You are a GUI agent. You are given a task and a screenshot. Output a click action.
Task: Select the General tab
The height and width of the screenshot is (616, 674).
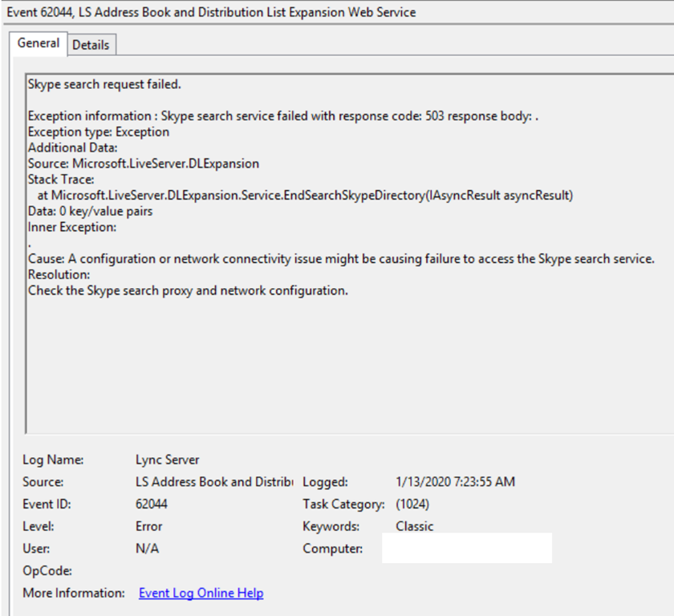pyautogui.click(x=39, y=43)
